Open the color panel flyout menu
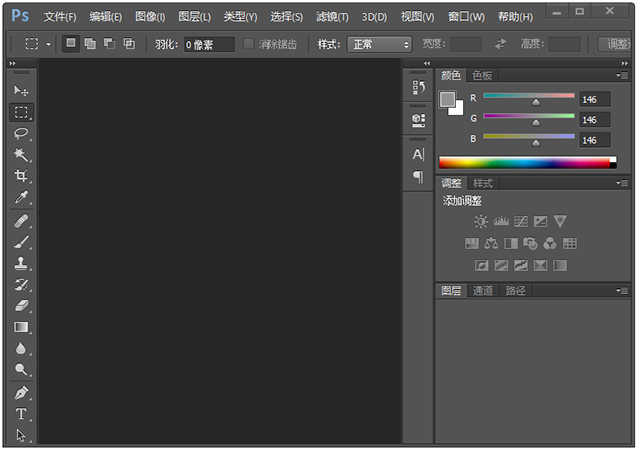This screenshot has width=640, height=450. pos(624,75)
